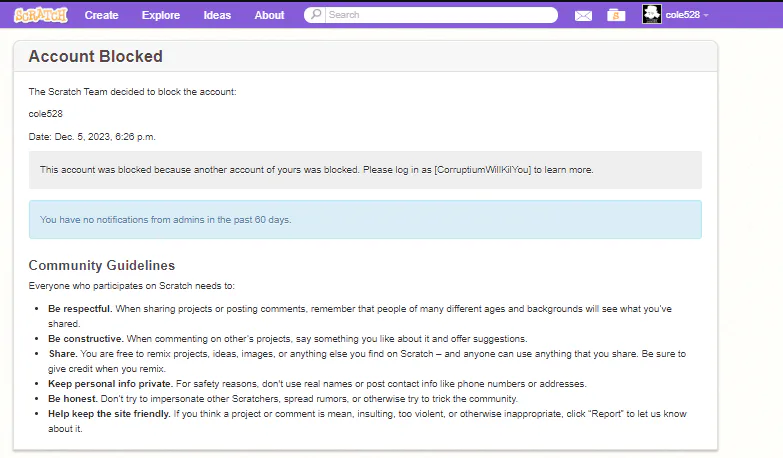The image size is (783, 458).
Task: Click the blocked account name cole528
Action: (x=45, y=114)
